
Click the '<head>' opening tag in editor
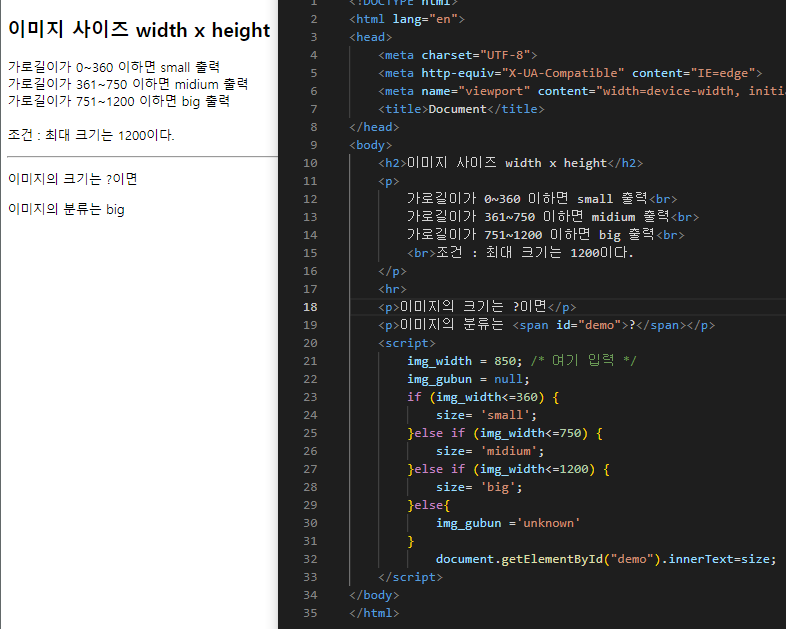pos(370,37)
